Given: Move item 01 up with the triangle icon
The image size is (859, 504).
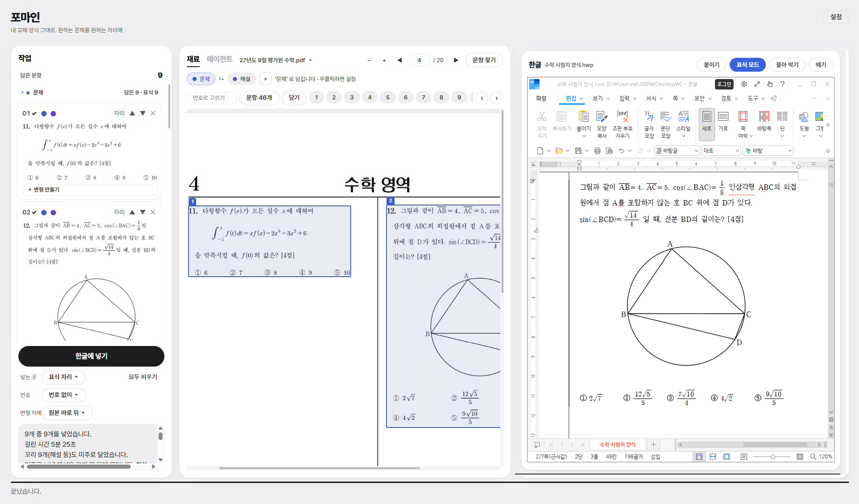Looking at the screenshot, I should pyautogui.click(x=132, y=113).
